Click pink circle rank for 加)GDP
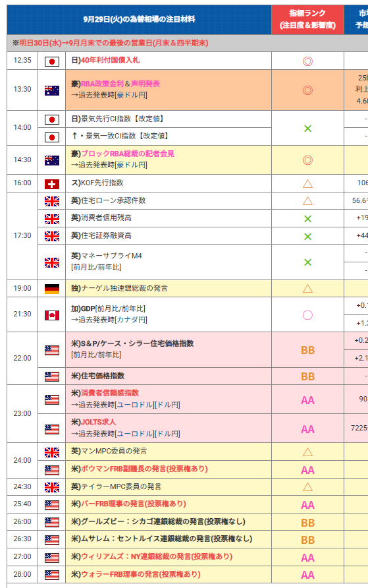This screenshot has width=368, height=588. click(307, 315)
